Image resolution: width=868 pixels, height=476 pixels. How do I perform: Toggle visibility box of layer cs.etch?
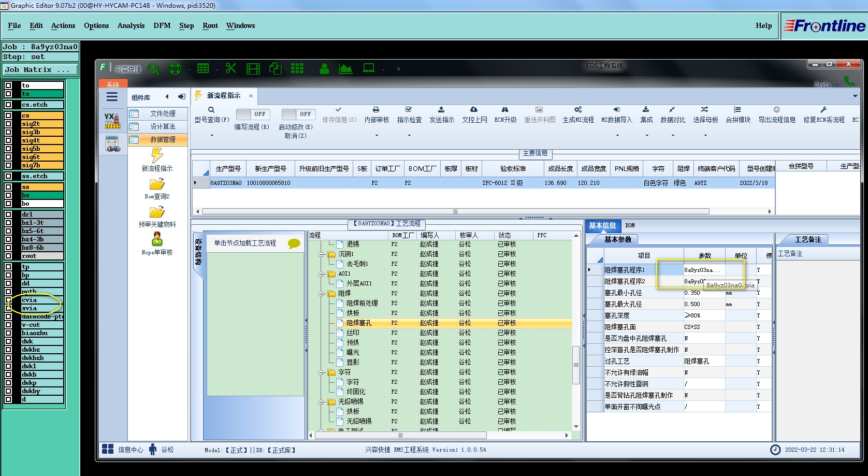[8, 105]
